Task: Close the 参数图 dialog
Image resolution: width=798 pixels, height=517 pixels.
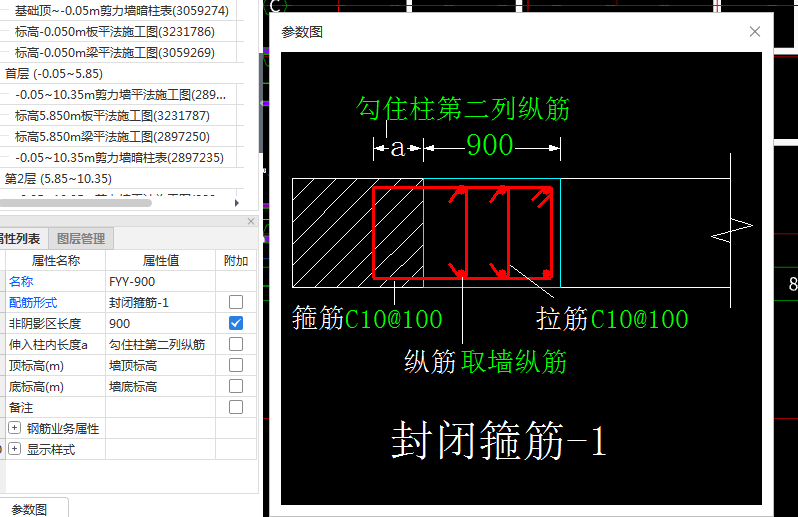Action: pyautogui.click(x=755, y=32)
